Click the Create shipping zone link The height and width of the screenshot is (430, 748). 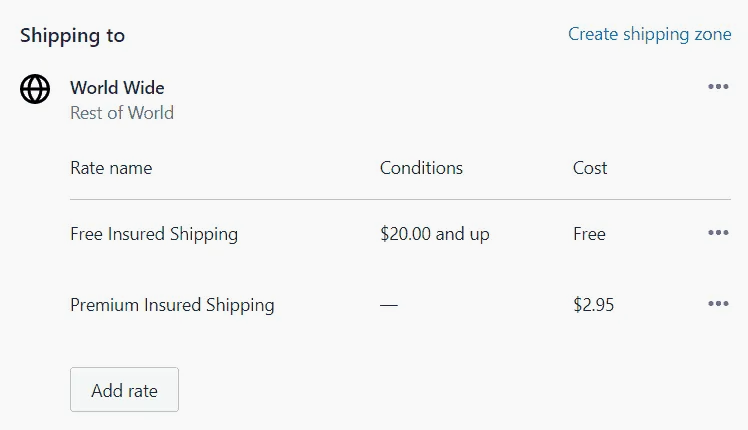(x=649, y=34)
